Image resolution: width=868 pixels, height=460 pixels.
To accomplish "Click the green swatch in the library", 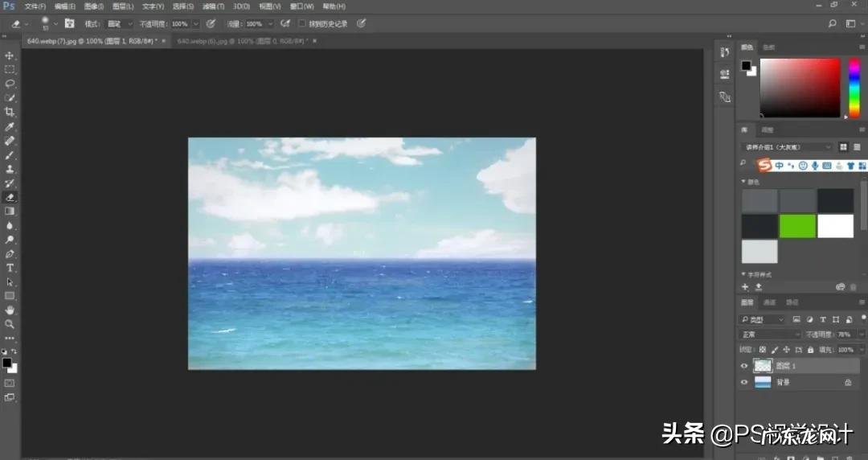I will click(x=797, y=226).
